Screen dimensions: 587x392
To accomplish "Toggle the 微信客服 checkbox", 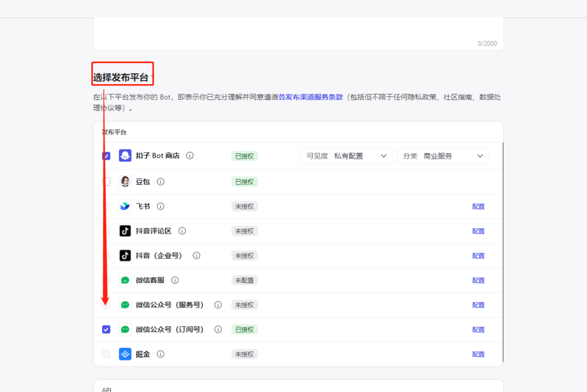I will tap(107, 280).
